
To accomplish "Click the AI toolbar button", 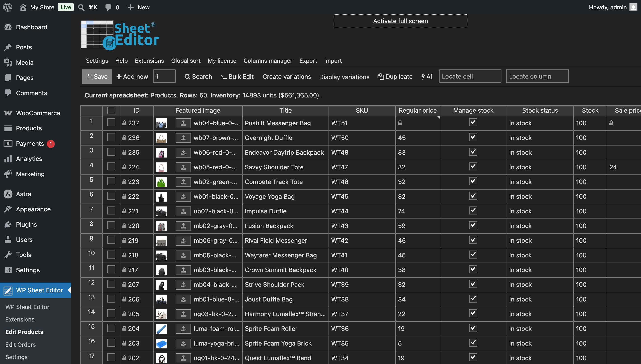I will [427, 77].
